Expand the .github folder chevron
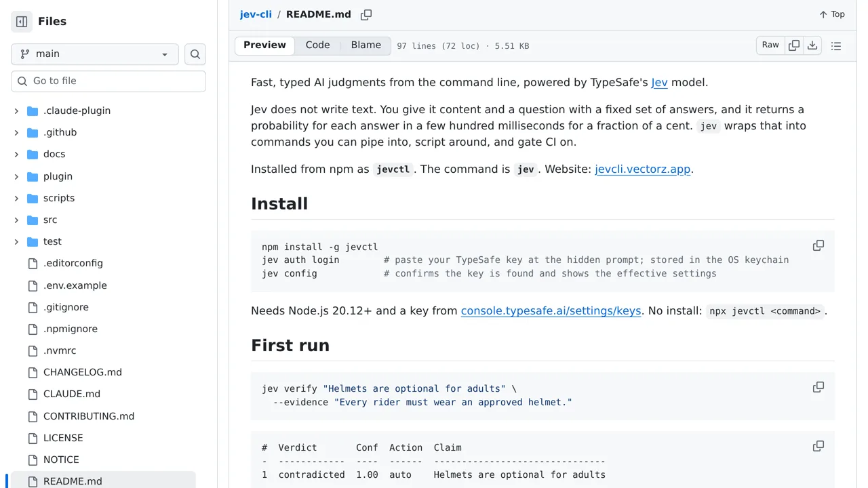The height and width of the screenshot is (488, 868). click(x=16, y=132)
